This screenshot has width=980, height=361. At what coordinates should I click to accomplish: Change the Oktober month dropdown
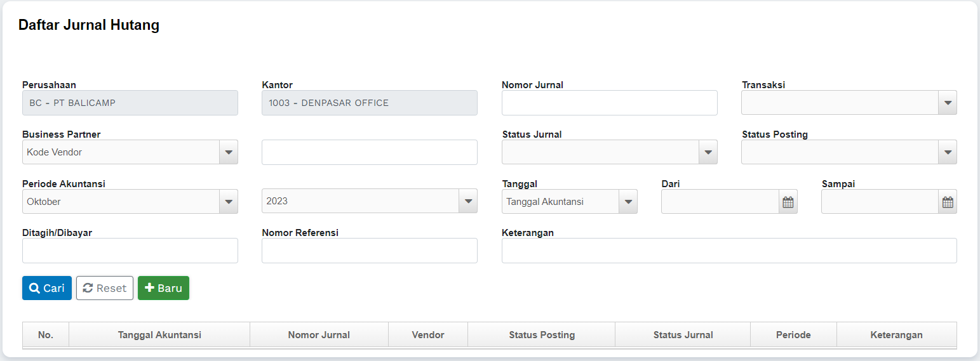pos(228,202)
